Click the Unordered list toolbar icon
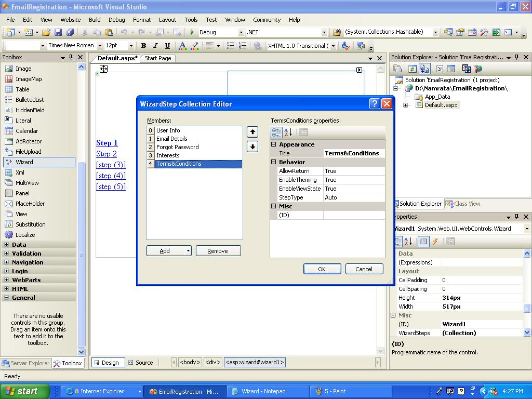 tap(230, 46)
